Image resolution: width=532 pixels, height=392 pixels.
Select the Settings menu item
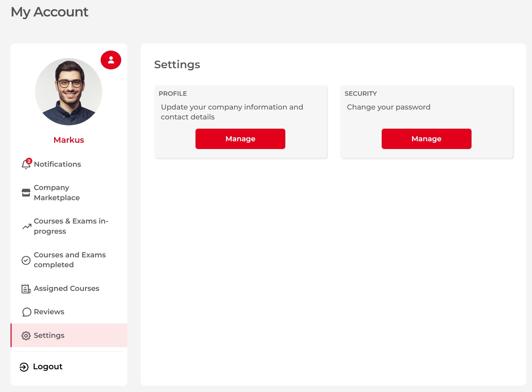69,335
